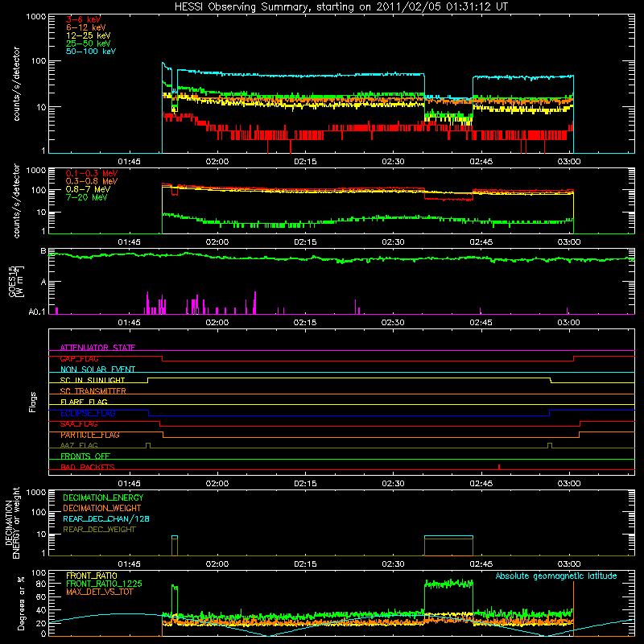Select the SAA_FLAG label
Image resolution: width=644 pixels, height=644 pixels.
click(x=79, y=424)
